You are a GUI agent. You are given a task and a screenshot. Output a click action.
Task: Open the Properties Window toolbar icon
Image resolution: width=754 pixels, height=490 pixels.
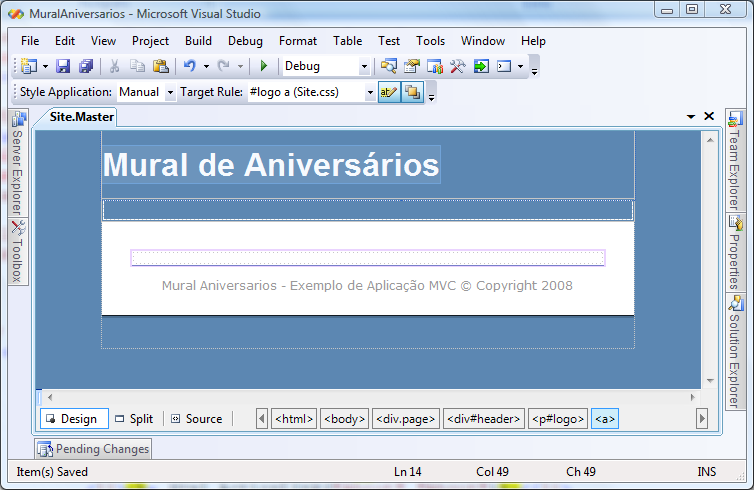[x=411, y=66]
